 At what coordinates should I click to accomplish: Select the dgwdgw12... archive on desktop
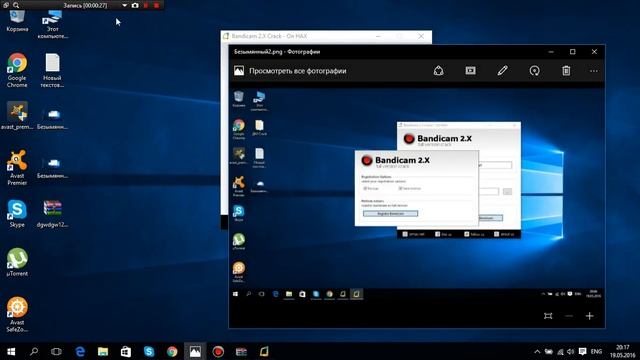pos(52,213)
